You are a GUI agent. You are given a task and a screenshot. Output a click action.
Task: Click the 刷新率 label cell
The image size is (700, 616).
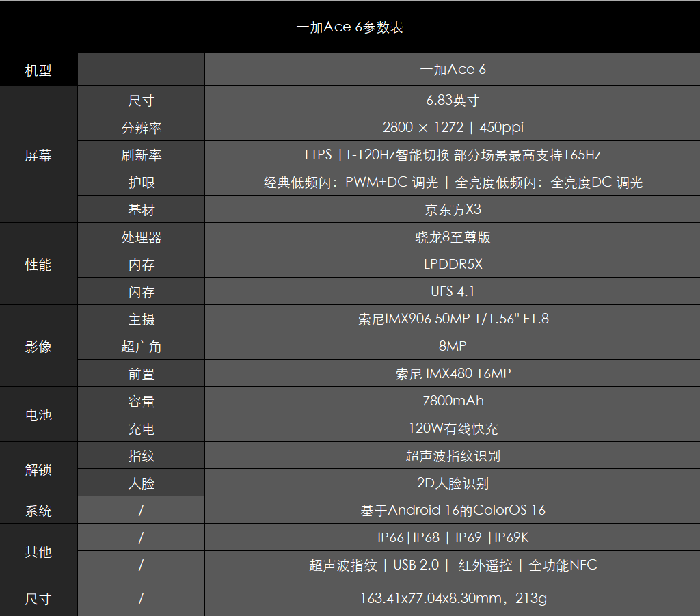point(142,155)
